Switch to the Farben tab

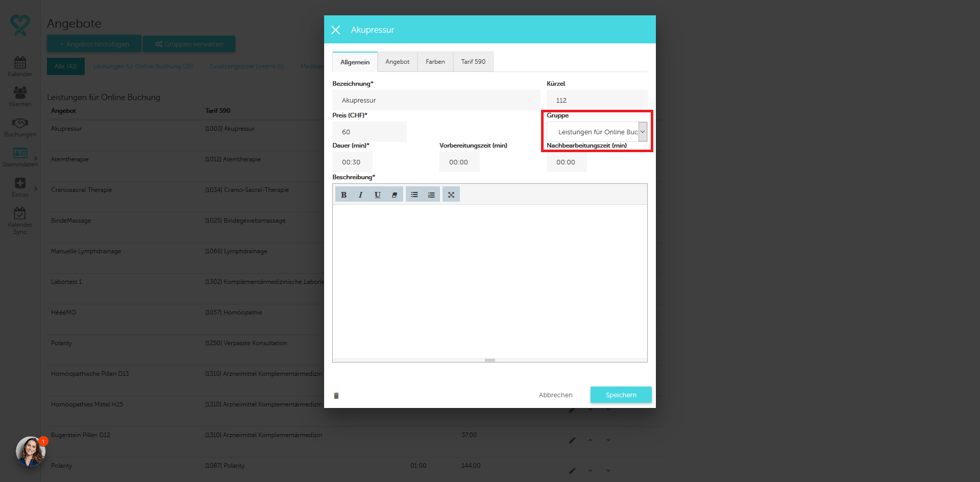click(x=435, y=62)
